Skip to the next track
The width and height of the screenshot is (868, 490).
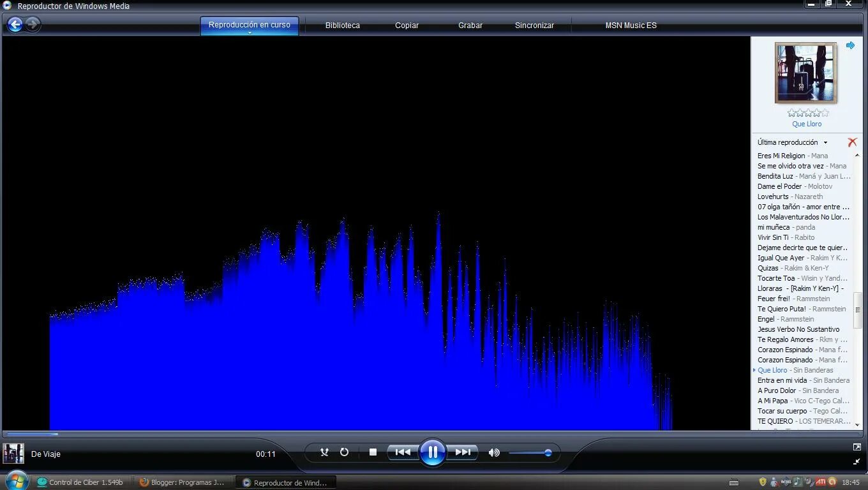pyautogui.click(x=463, y=452)
